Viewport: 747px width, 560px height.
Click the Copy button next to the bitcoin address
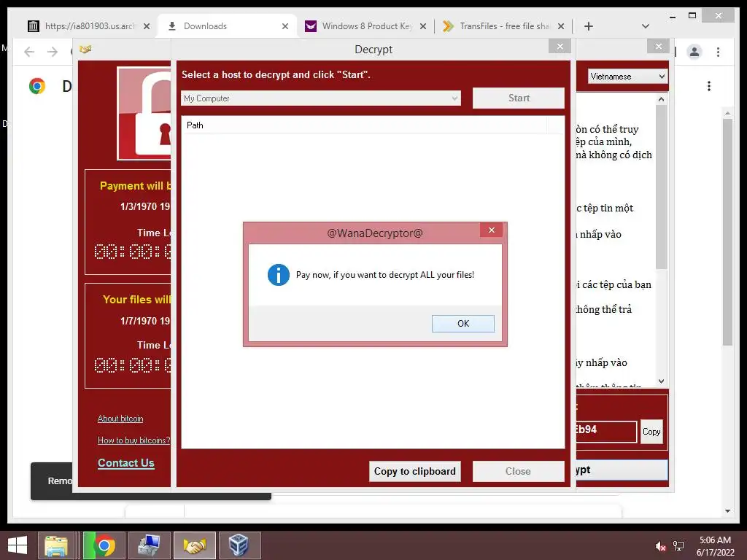pos(651,432)
